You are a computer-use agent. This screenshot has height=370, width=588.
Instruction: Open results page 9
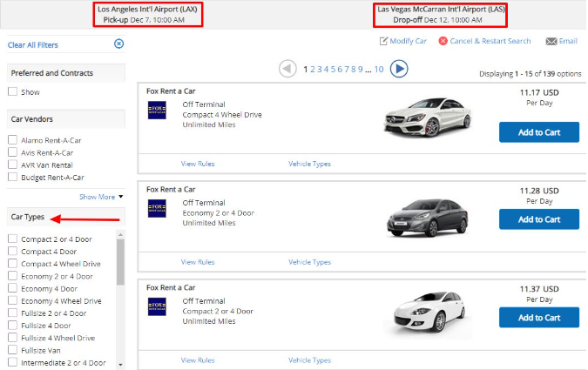click(x=360, y=70)
